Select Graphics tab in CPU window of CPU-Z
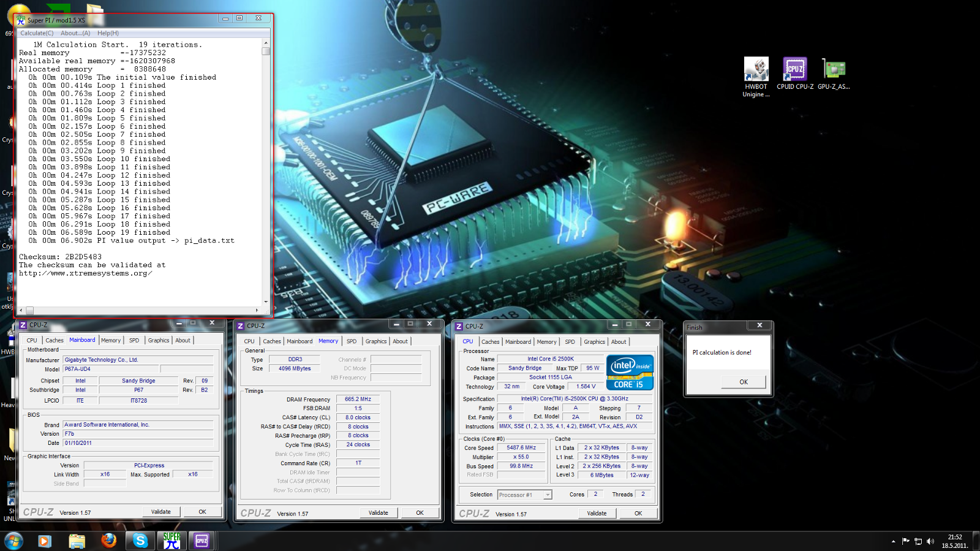The image size is (980, 551). tap(594, 342)
